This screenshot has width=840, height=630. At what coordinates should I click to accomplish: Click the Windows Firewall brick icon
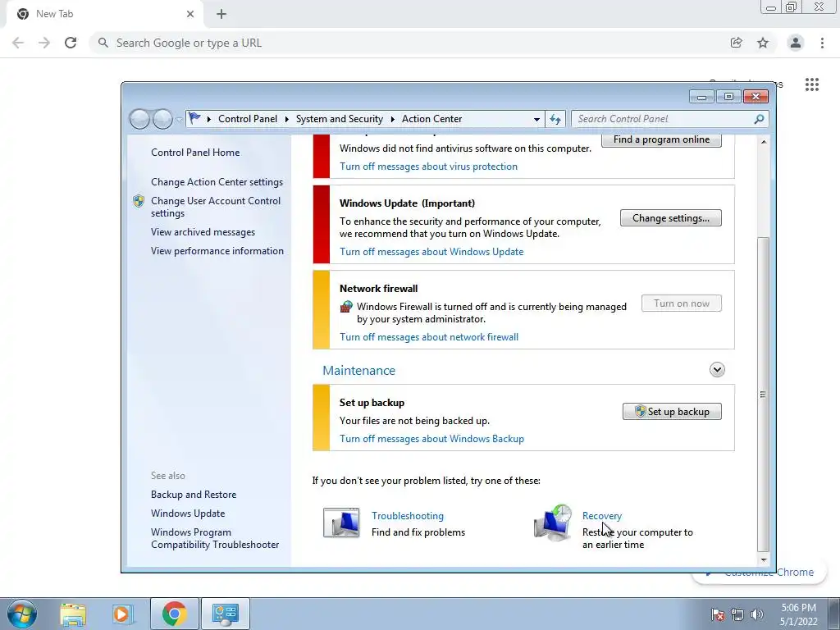click(x=347, y=307)
